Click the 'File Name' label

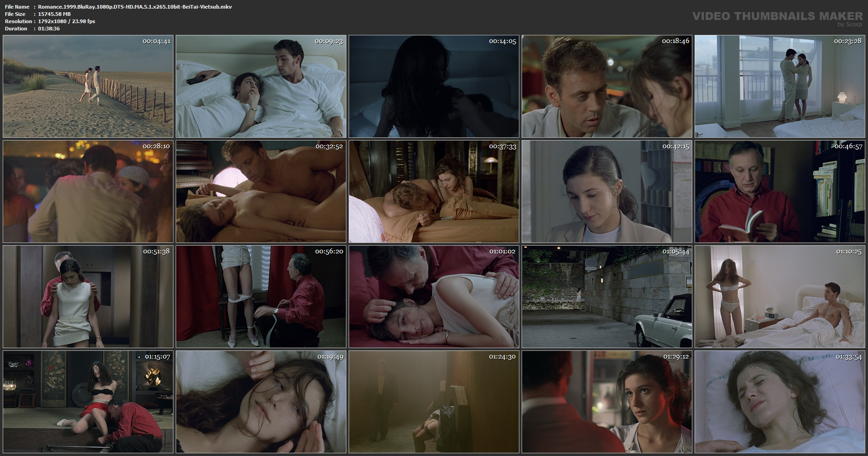(x=17, y=7)
